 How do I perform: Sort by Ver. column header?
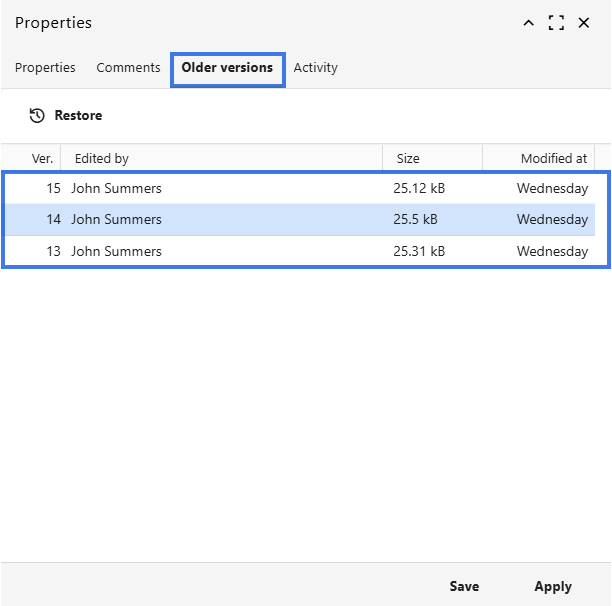pyautogui.click(x=43, y=158)
